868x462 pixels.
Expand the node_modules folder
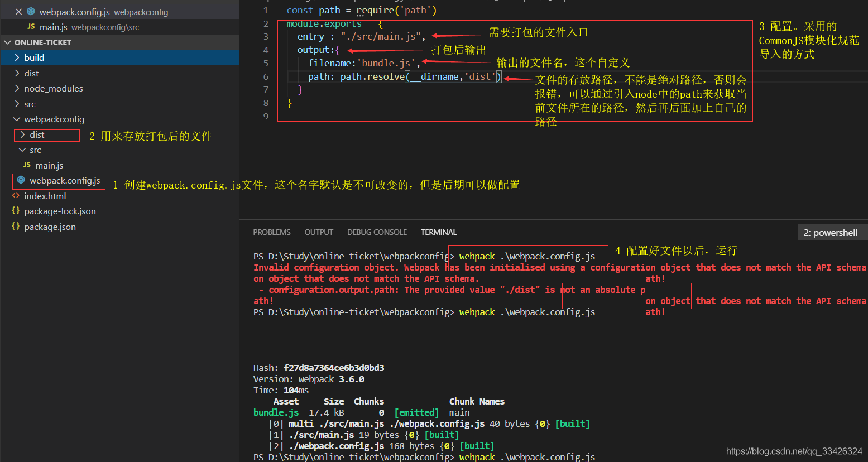coord(17,88)
